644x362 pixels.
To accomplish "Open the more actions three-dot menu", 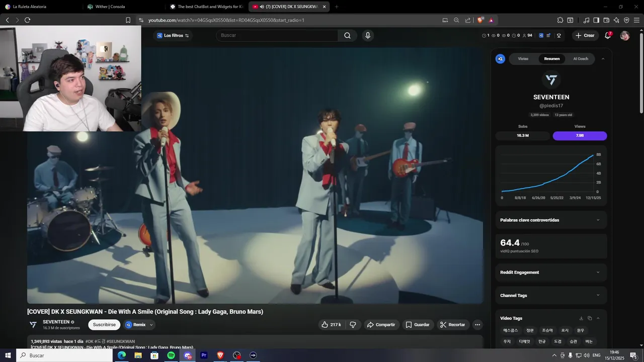I will 477,325.
